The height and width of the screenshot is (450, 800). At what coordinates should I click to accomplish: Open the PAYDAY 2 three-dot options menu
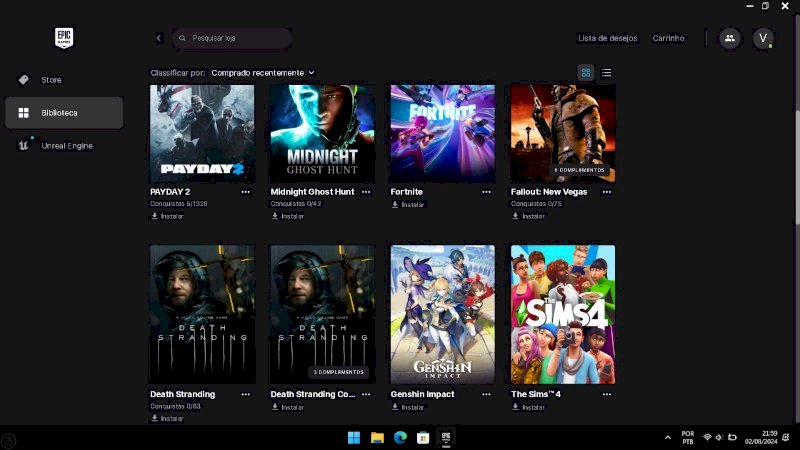click(x=246, y=192)
